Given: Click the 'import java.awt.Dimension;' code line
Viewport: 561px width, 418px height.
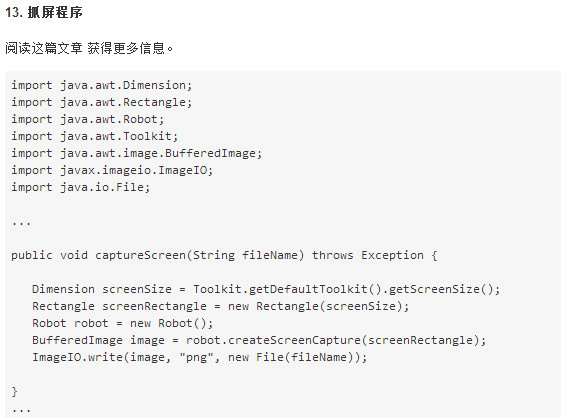Looking at the screenshot, I should pyautogui.click(x=102, y=85).
